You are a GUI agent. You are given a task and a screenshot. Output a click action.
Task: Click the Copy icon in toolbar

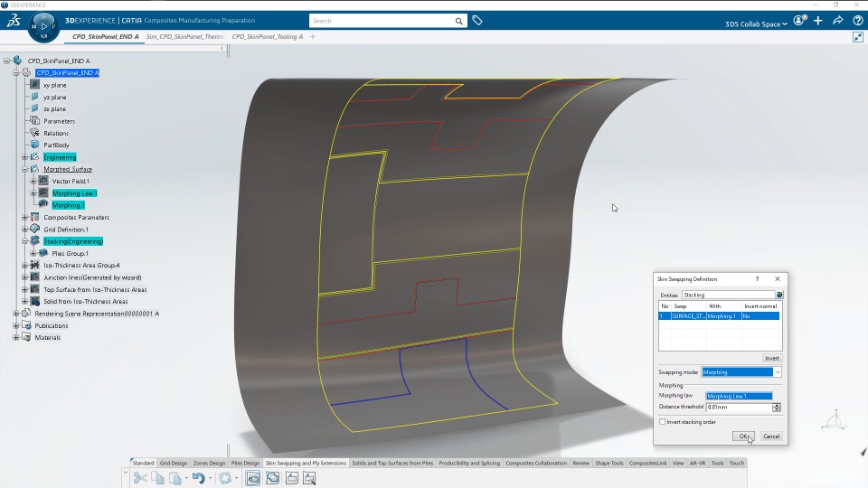click(157, 478)
